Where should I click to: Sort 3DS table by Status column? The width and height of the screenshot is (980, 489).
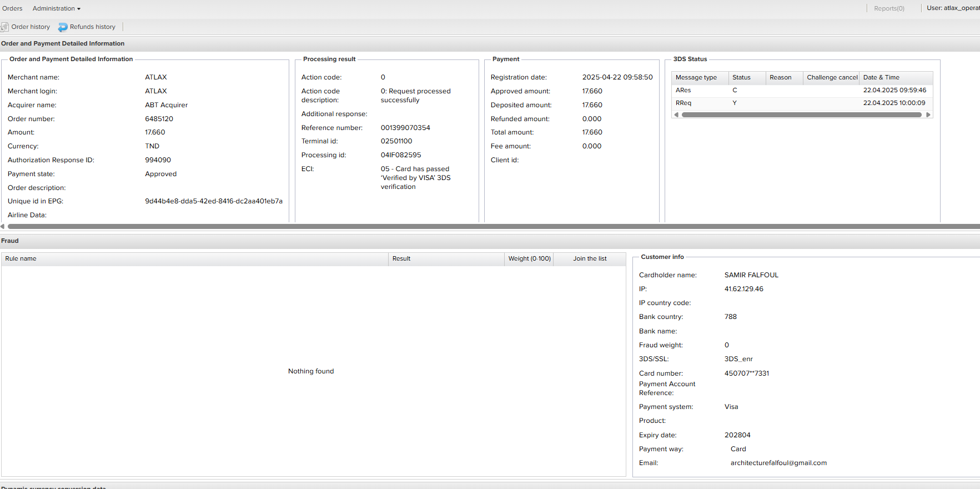(741, 78)
